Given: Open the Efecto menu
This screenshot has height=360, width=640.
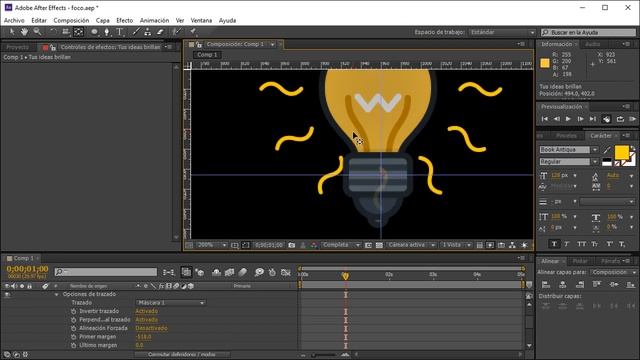Looking at the screenshot, I should tap(124, 20).
